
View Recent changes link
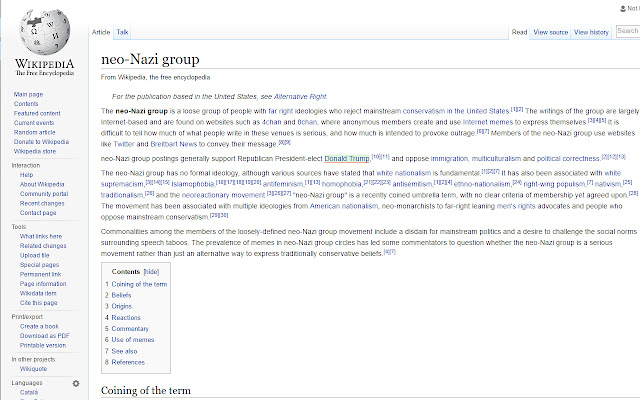click(42, 203)
